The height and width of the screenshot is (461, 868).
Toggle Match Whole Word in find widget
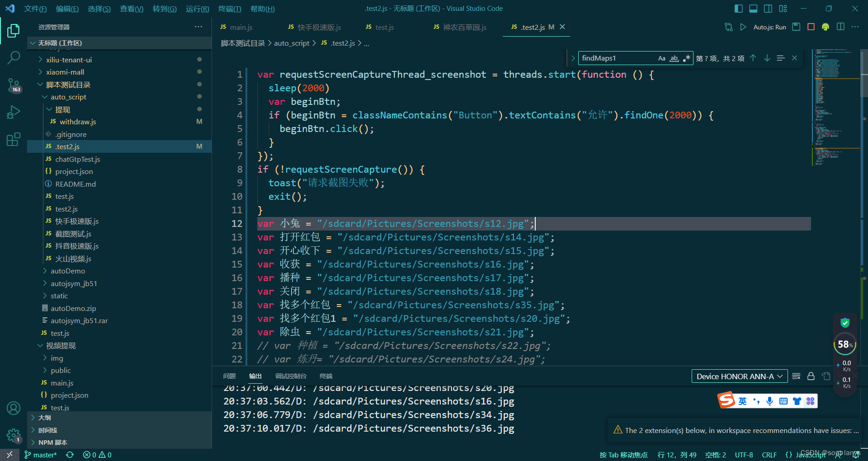click(x=674, y=58)
